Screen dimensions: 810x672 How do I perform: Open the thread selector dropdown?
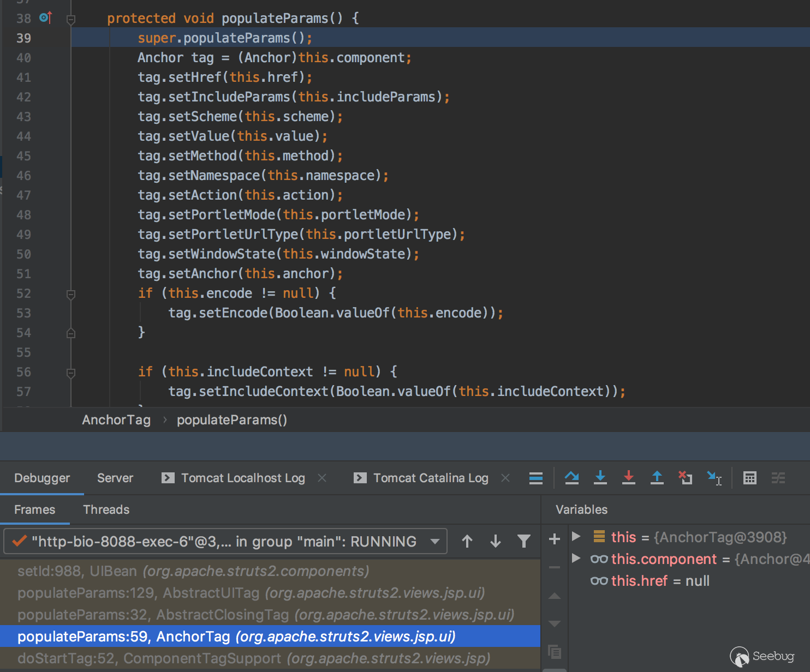434,542
